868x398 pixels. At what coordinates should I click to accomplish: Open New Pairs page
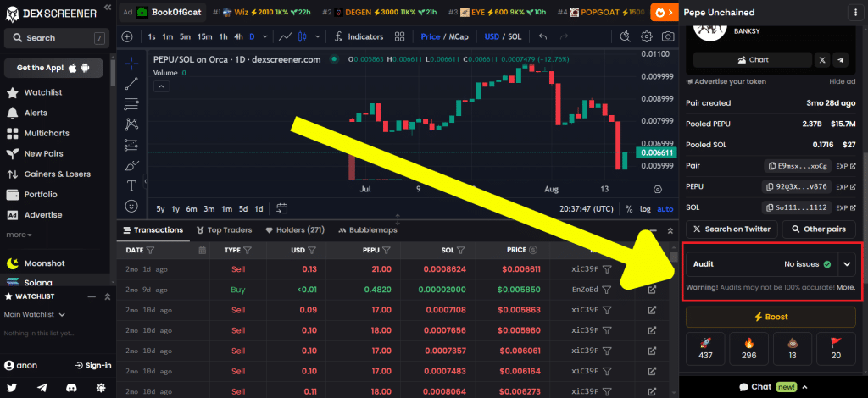coord(35,153)
